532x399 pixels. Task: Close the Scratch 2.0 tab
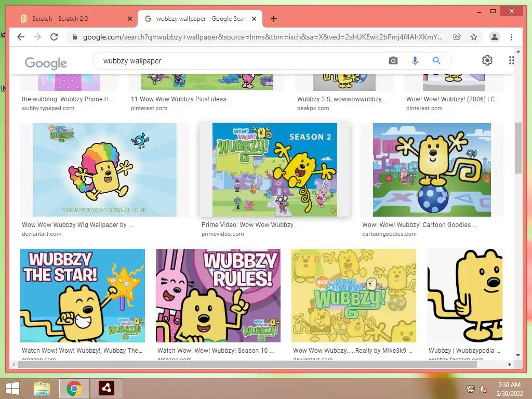(129, 19)
